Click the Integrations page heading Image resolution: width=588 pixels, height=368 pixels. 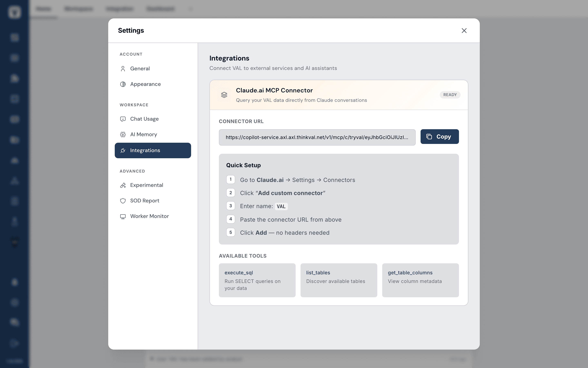tap(229, 58)
